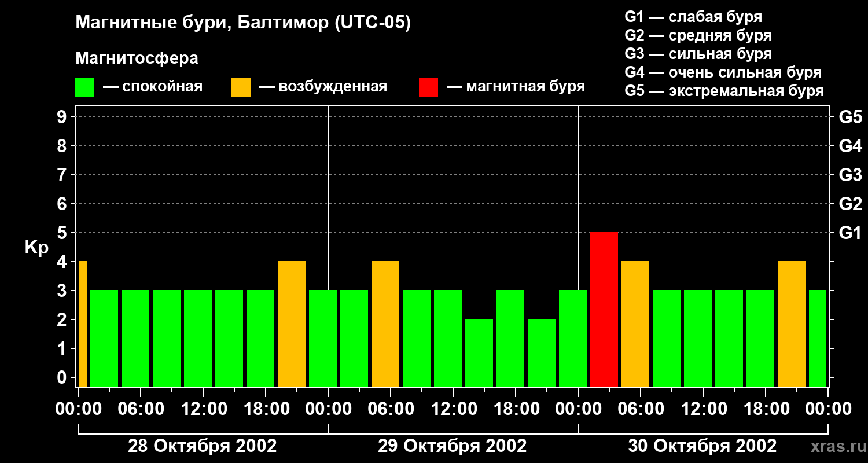
Task: Click the 'G1 — слабая буря' legend line
Action: 693,17
